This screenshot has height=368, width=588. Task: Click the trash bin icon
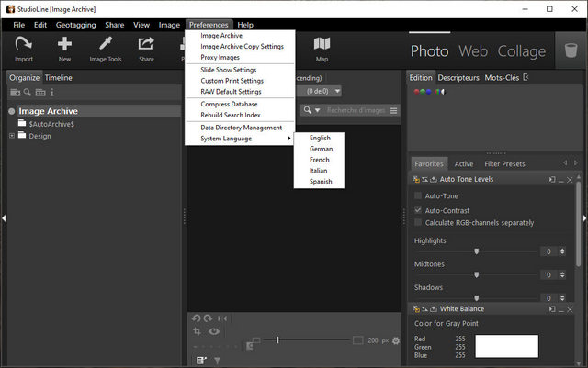[571, 51]
